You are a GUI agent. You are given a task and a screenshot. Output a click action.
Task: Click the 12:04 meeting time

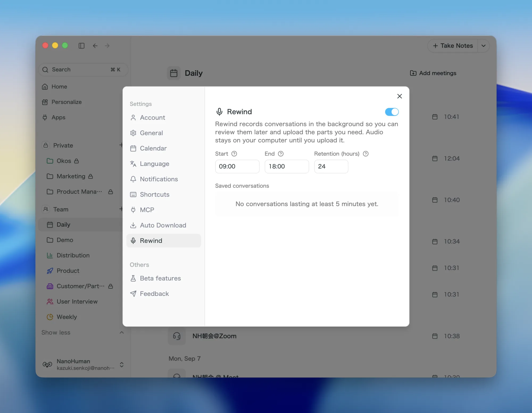tap(452, 158)
